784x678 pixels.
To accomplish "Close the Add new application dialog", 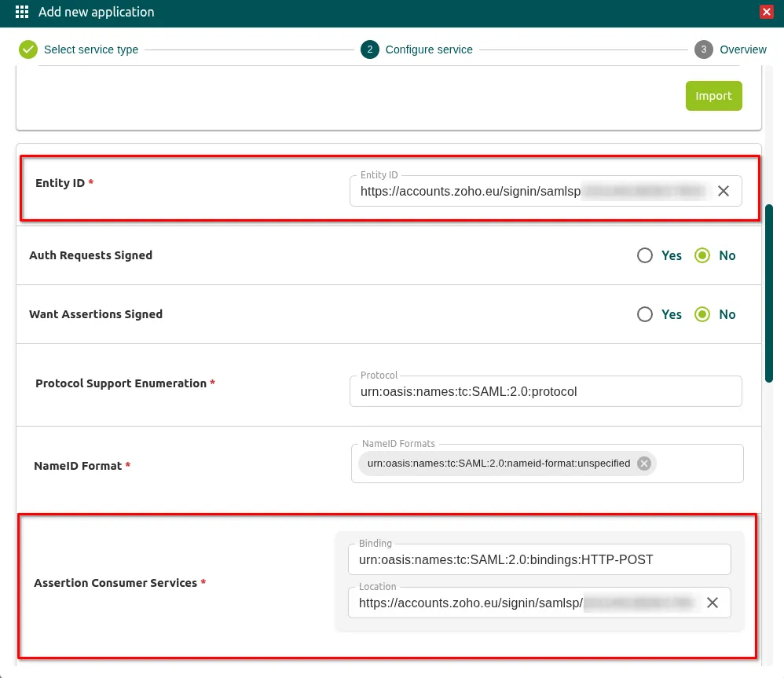I will click(766, 12).
